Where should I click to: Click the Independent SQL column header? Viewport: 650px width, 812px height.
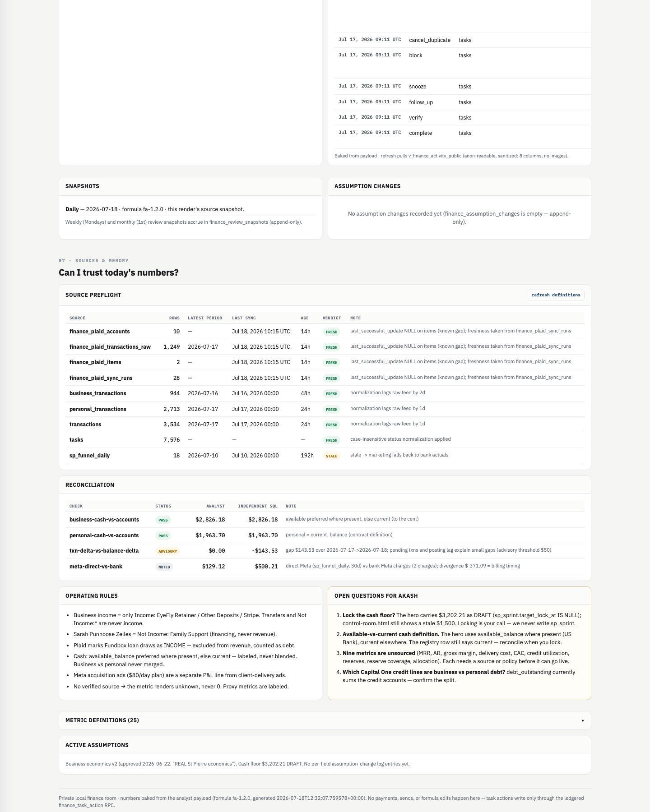pos(258,506)
